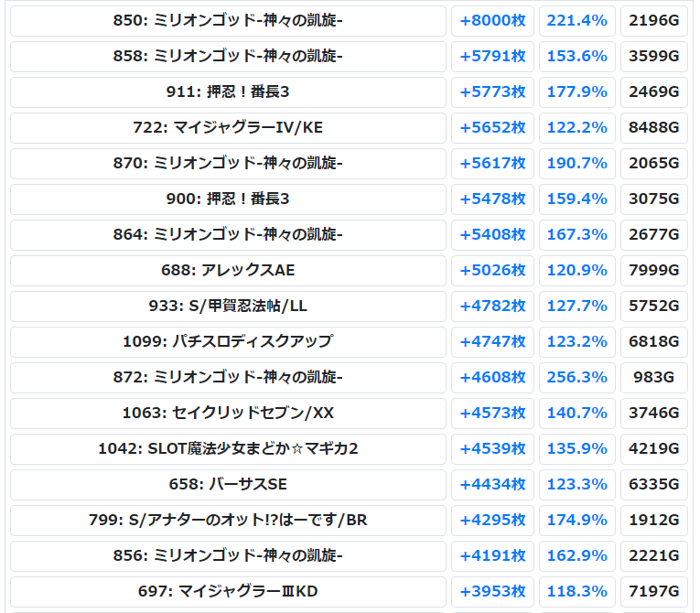Image resolution: width=700 pixels, height=613 pixels.
Task: Select the +4747枚 value
Action: click(x=492, y=342)
